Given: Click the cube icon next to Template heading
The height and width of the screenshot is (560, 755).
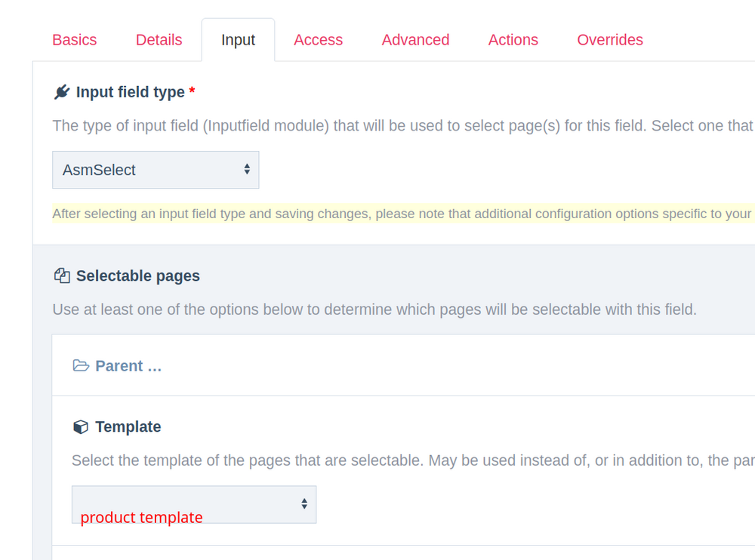Looking at the screenshot, I should tap(81, 426).
